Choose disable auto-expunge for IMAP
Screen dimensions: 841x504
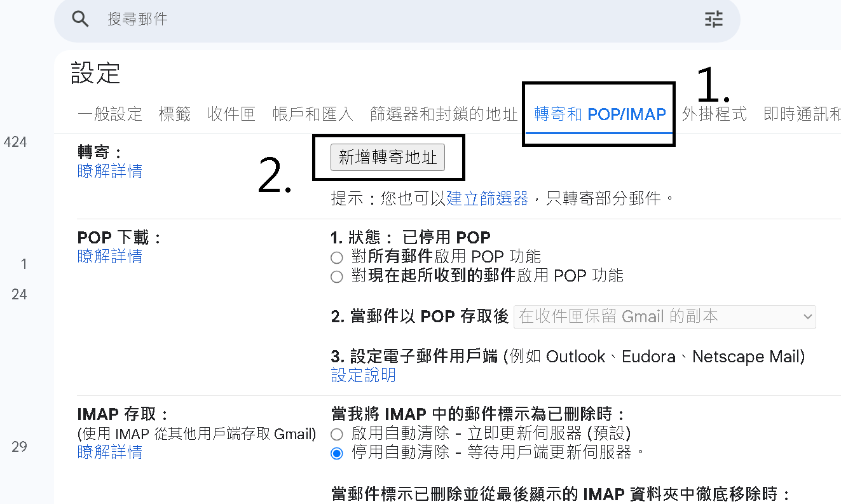pos(337,453)
